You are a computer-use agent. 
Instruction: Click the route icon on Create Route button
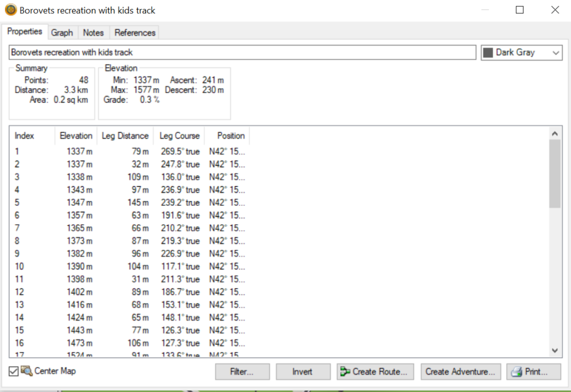point(345,372)
